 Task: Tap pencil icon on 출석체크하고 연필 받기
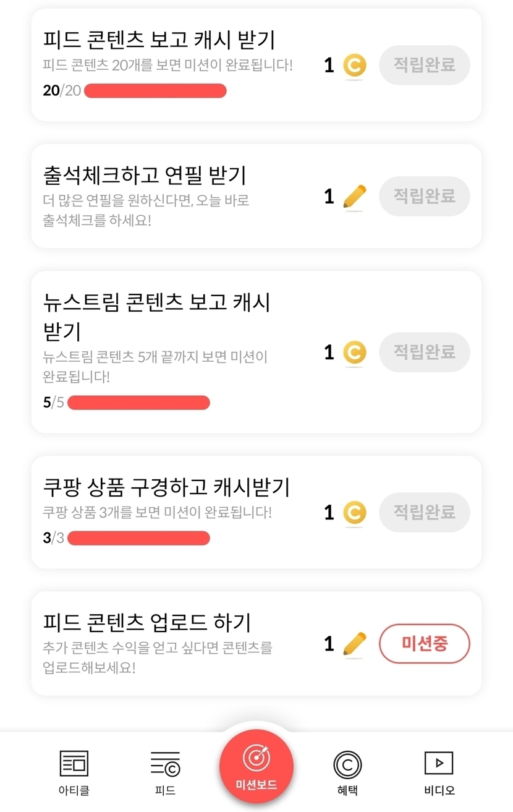[x=354, y=197]
